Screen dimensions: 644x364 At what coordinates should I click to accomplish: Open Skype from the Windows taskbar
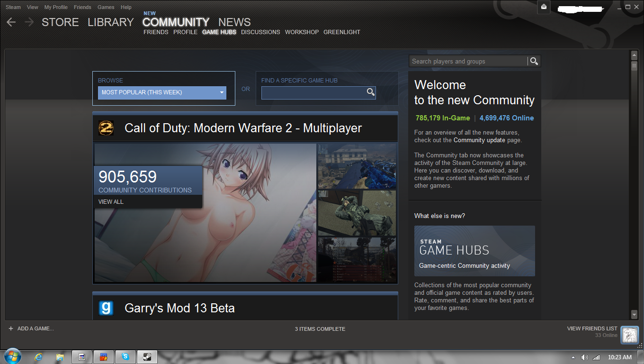125,357
